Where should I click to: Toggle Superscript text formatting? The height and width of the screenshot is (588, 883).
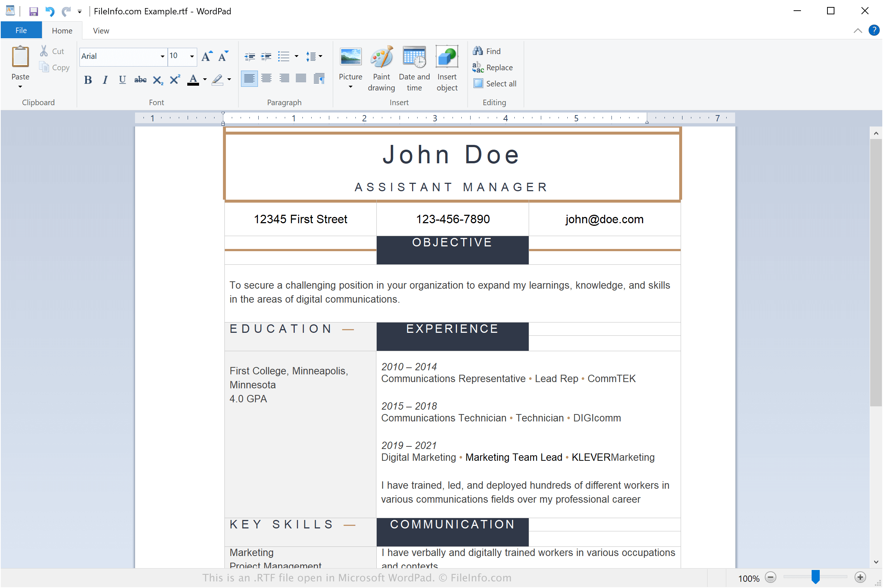174,80
